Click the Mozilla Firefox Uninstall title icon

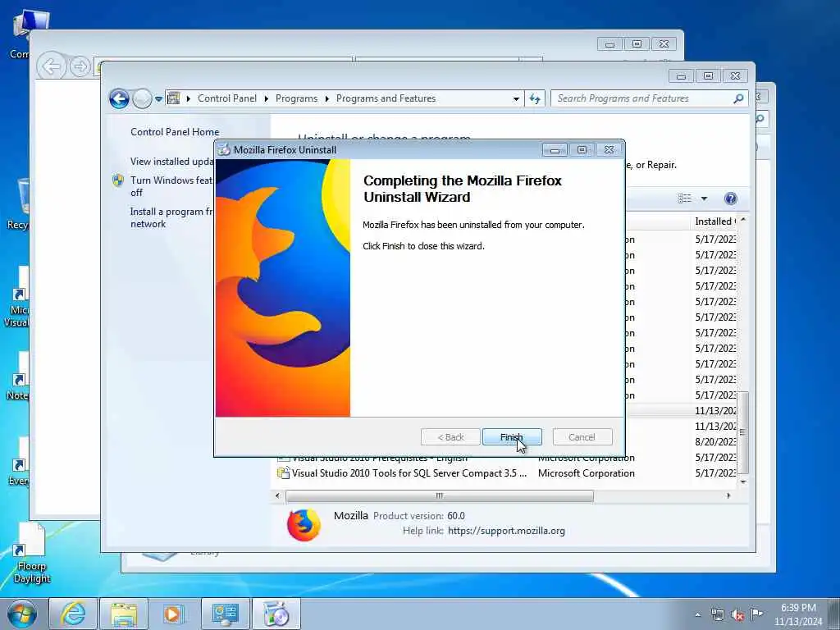224,150
